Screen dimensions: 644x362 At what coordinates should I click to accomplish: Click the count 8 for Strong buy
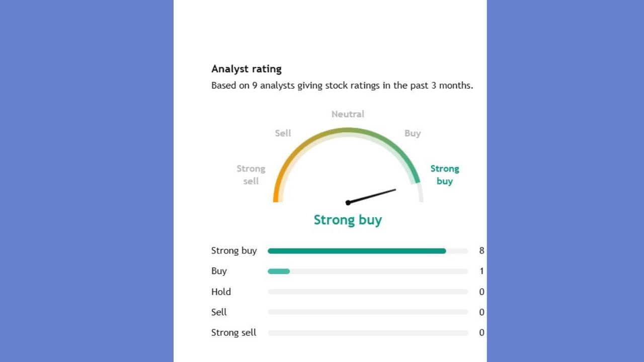tap(481, 250)
